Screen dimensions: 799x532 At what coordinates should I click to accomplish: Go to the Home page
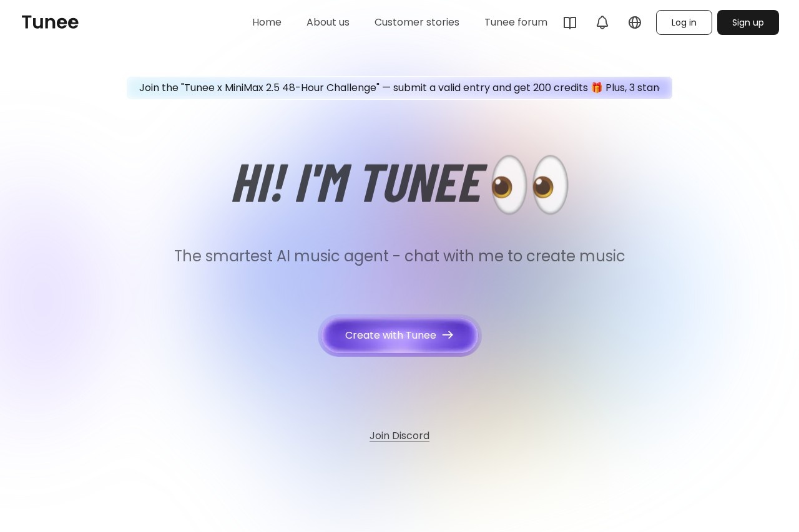267,22
